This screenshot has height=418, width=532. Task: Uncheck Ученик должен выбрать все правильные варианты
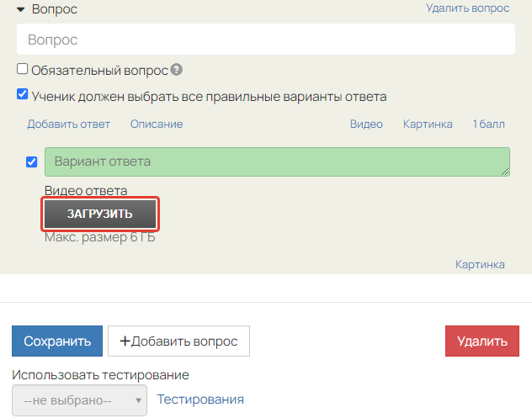click(x=23, y=94)
